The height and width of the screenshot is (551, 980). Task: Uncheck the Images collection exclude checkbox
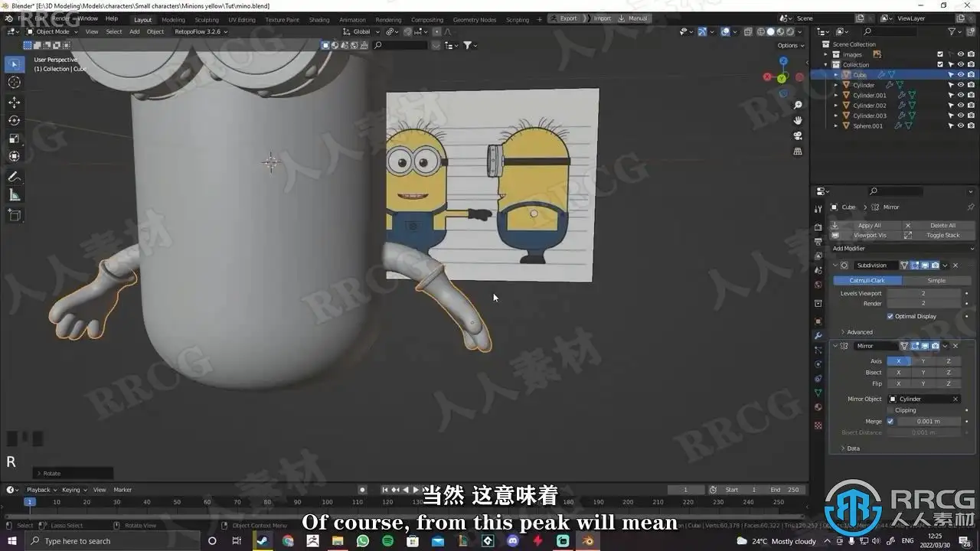click(x=940, y=54)
